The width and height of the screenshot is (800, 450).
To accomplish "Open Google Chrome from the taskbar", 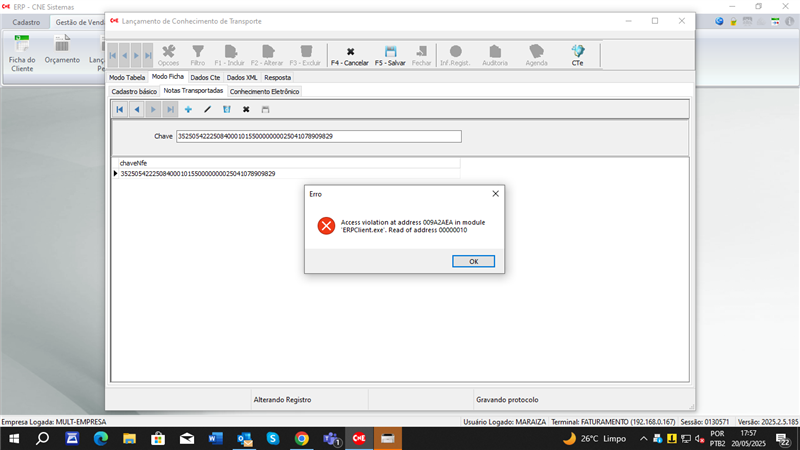I will pyautogui.click(x=301, y=438).
